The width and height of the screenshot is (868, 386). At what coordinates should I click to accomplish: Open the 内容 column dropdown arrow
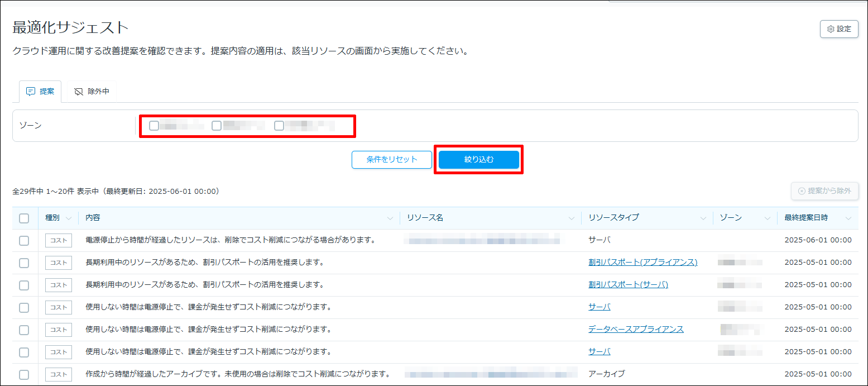[390, 218]
